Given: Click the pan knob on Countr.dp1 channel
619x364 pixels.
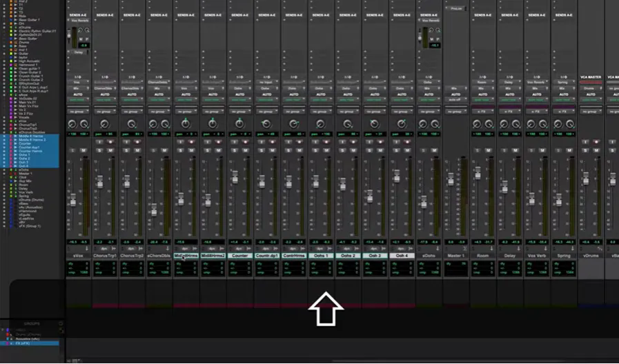Looking at the screenshot, I should pos(266,124).
